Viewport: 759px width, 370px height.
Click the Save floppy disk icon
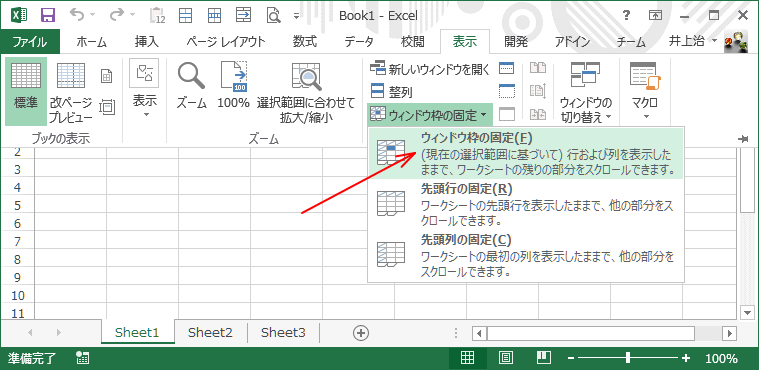pos(48,15)
